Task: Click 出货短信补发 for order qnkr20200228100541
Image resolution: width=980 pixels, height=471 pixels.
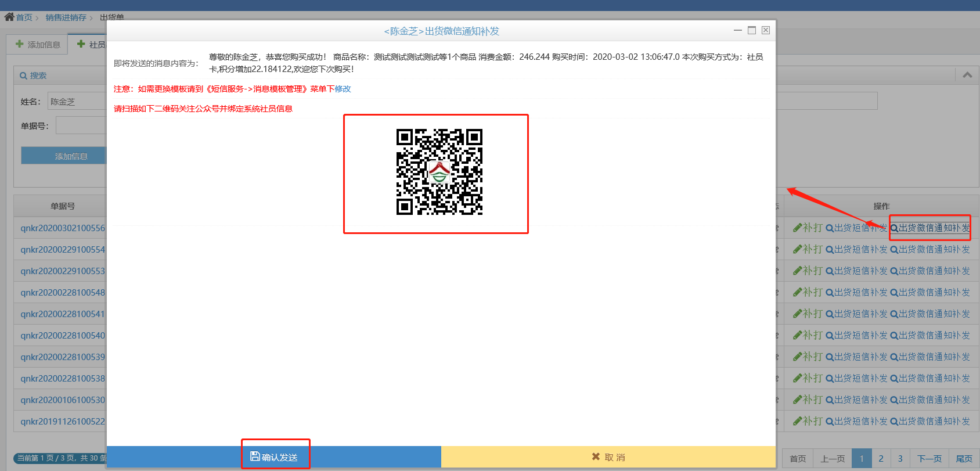Action: click(x=856, y=314)
